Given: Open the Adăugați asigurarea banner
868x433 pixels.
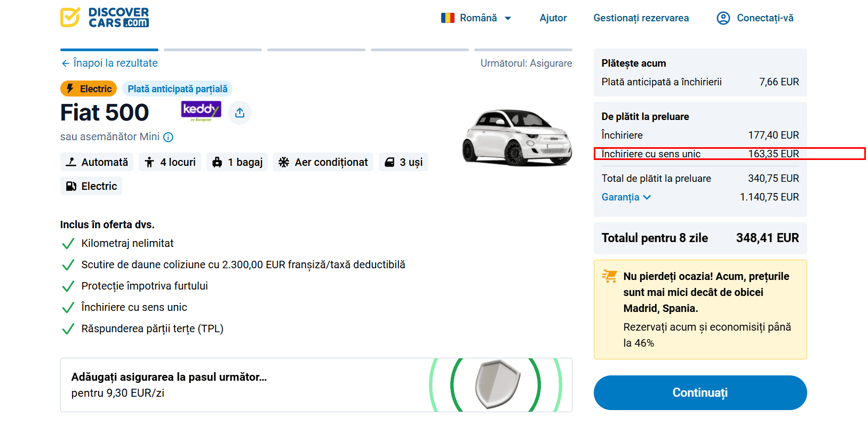Looking at the screenshot, I should [x=316, y=385].
